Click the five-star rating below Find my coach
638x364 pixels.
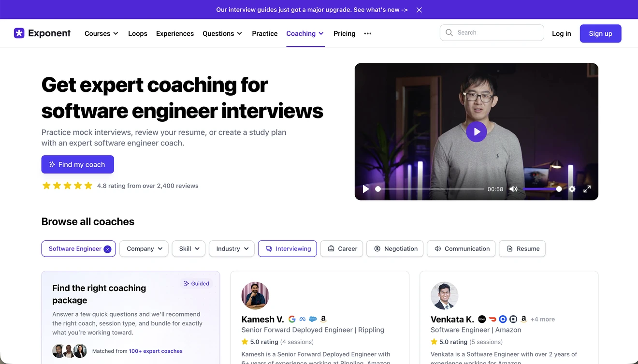coord(67,186)
